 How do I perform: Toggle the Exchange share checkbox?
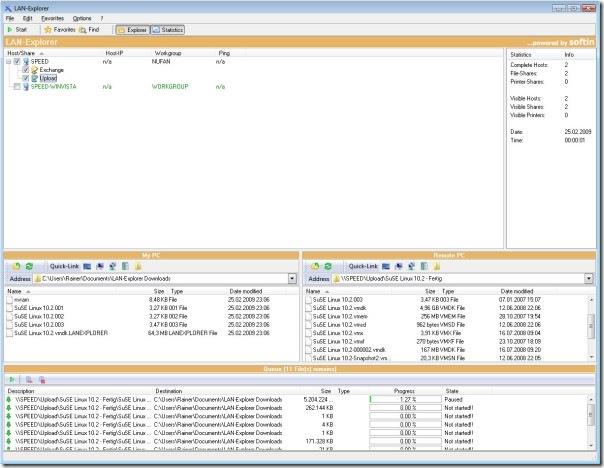[26, 70]
